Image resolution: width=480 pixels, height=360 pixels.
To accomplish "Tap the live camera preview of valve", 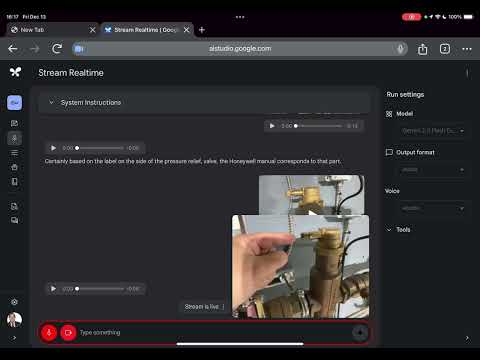I will pyautogui.click(x=301, y=267).
